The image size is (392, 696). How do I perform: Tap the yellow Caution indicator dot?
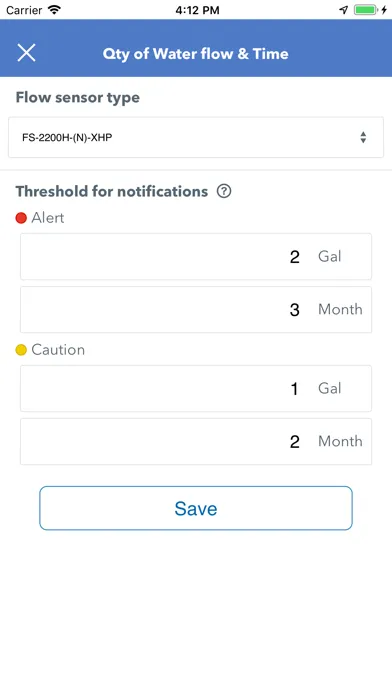pos(21,350)
